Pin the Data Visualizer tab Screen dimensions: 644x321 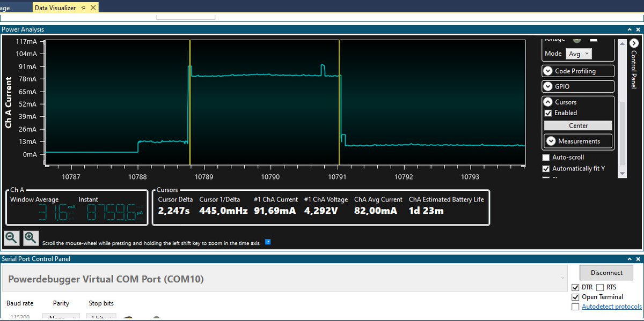click(x=83, y=8)
